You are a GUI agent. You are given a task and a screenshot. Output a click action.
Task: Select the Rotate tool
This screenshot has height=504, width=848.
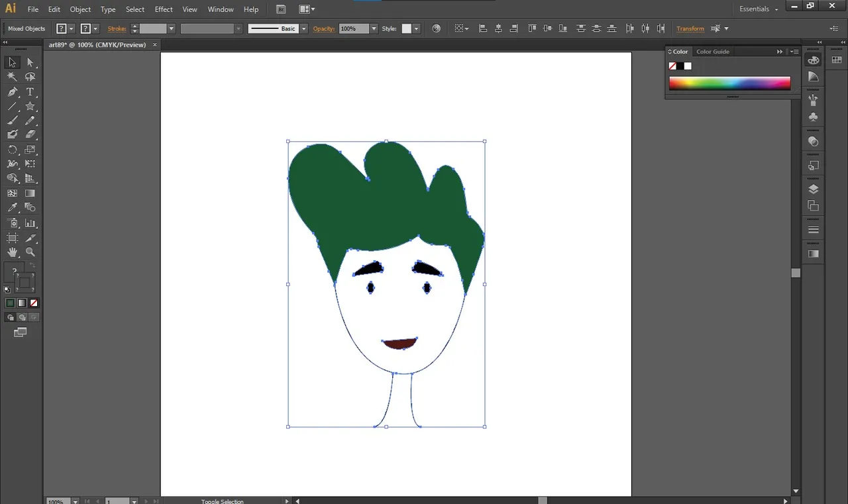tap(12, 150)
